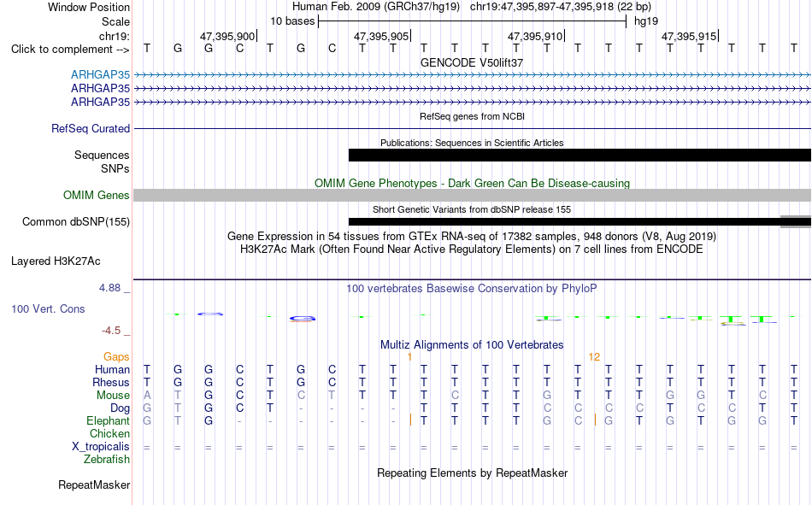Click the first base 'T' in ruler

coord(147,48)
